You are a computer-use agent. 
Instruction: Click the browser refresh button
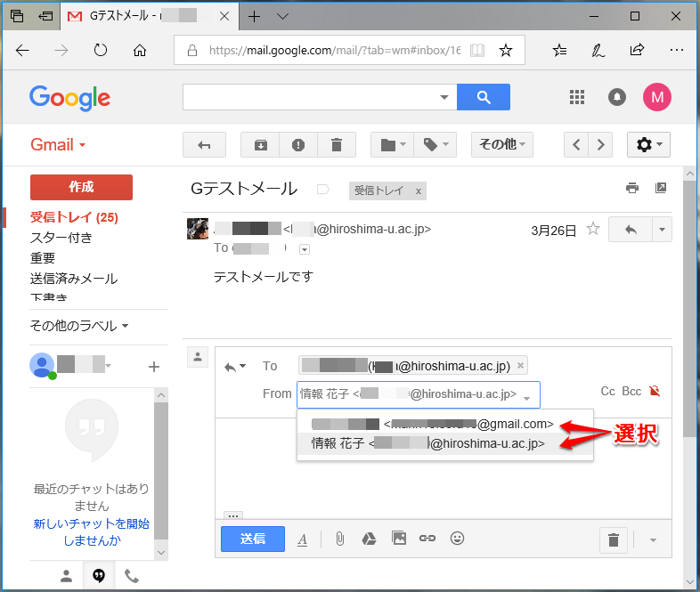(x=101, y=51)
